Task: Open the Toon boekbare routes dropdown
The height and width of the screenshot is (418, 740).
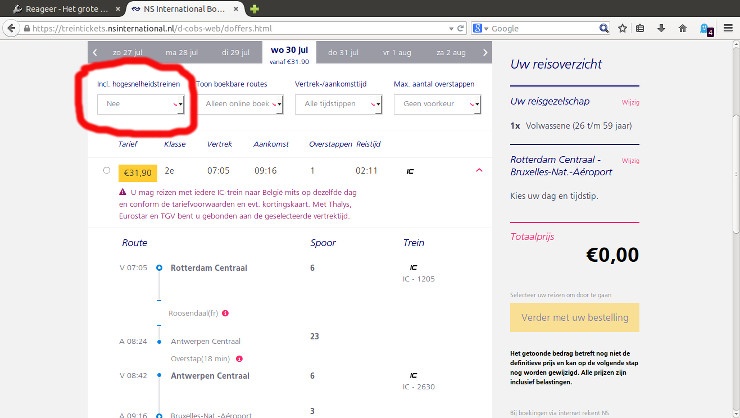Action: click(x=240, y=104)
